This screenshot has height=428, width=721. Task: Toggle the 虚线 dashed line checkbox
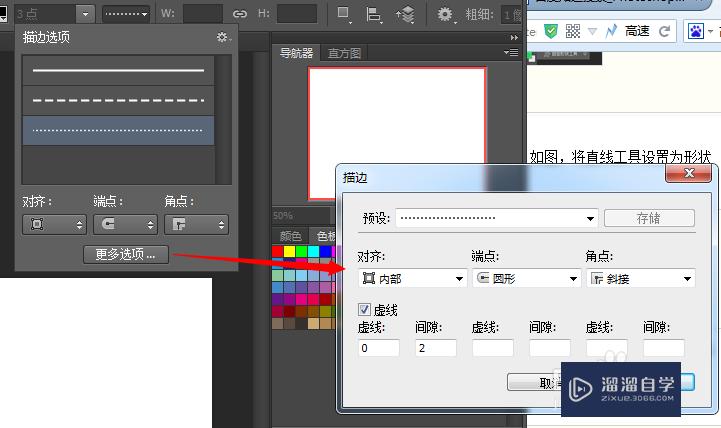364,309
